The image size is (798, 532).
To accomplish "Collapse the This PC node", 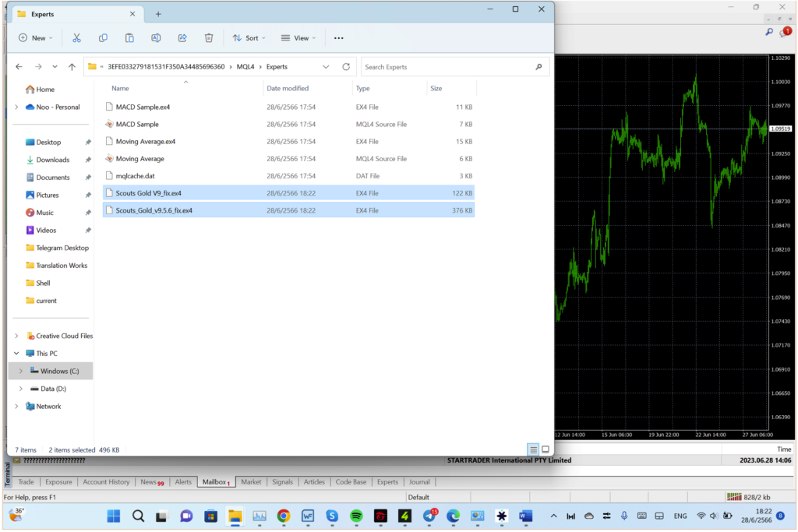I will (16, 353).
